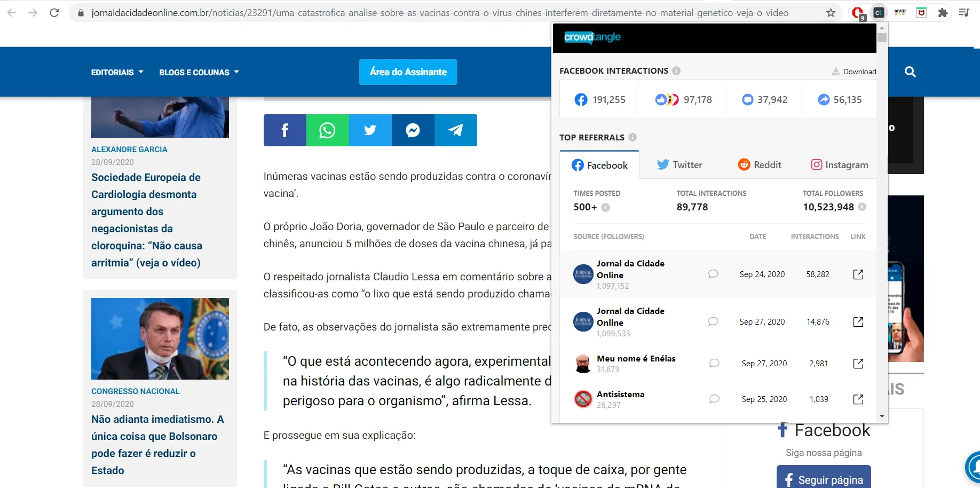Share article on Facebook button
Viewport: 980px width, 488px height.
tap(285, 130)
